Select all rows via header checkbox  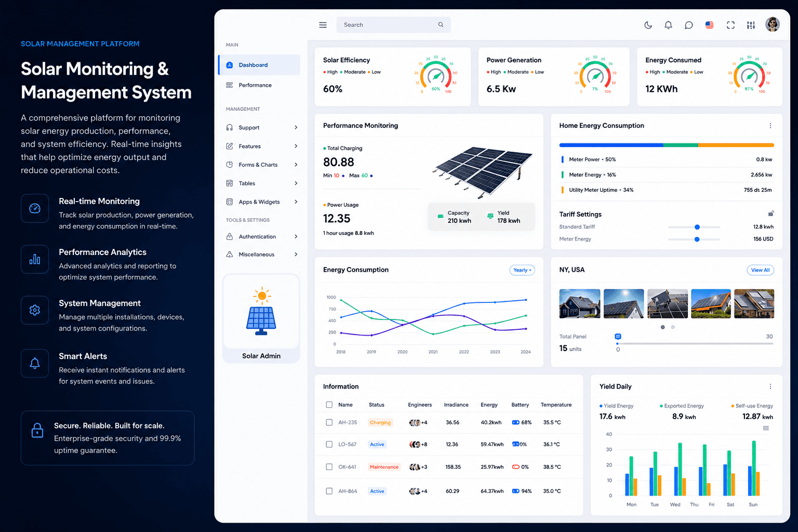[x=329, y=405]
